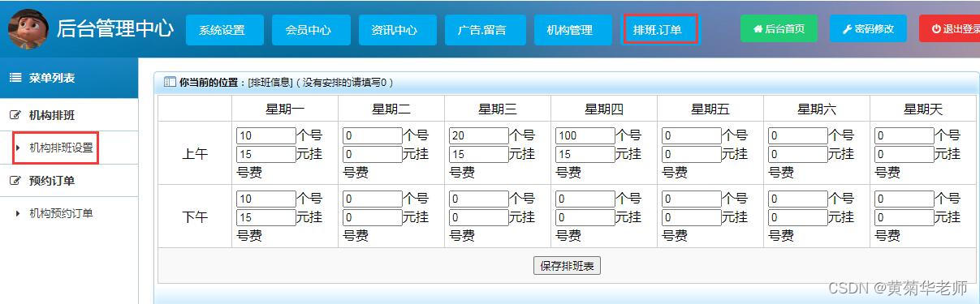Focus 星期四 上午 quota field showing 100
Image resolution: width=980 pixels, height=304 pixels.
point(585,135)
